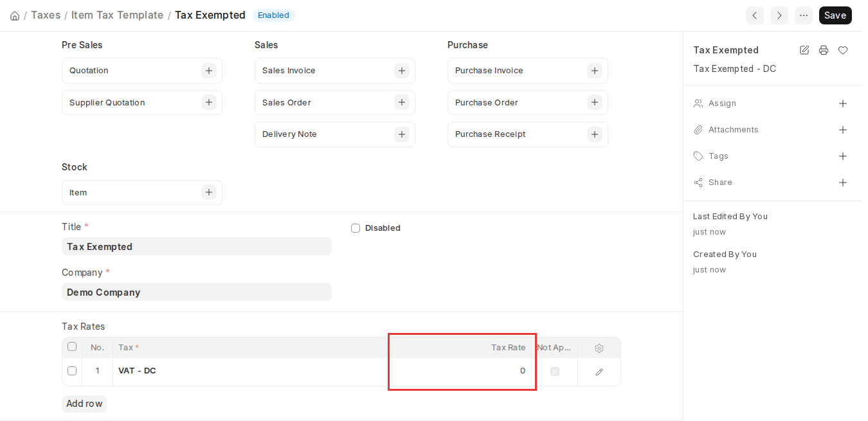
Task: Toggle the Disabled checkbox
Action: (x=356, y=228)
